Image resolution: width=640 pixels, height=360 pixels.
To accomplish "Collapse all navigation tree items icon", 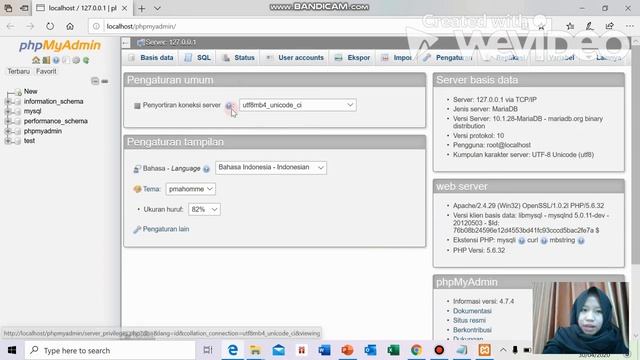I will point(95,81).
